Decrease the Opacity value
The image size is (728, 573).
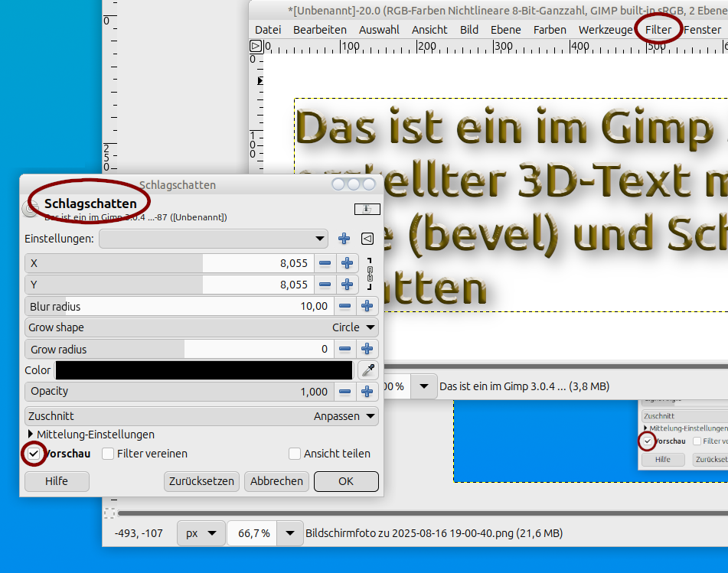(x=345, y=392)
